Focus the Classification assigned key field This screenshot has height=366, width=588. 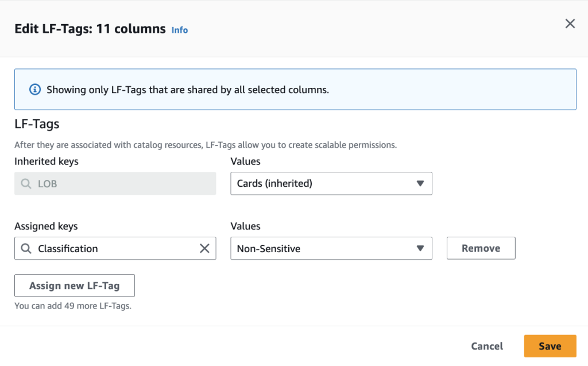(115, 249)
